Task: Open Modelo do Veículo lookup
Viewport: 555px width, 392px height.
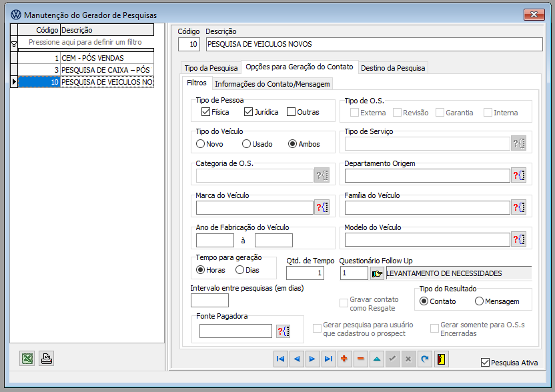Action: tap(519, 239)
